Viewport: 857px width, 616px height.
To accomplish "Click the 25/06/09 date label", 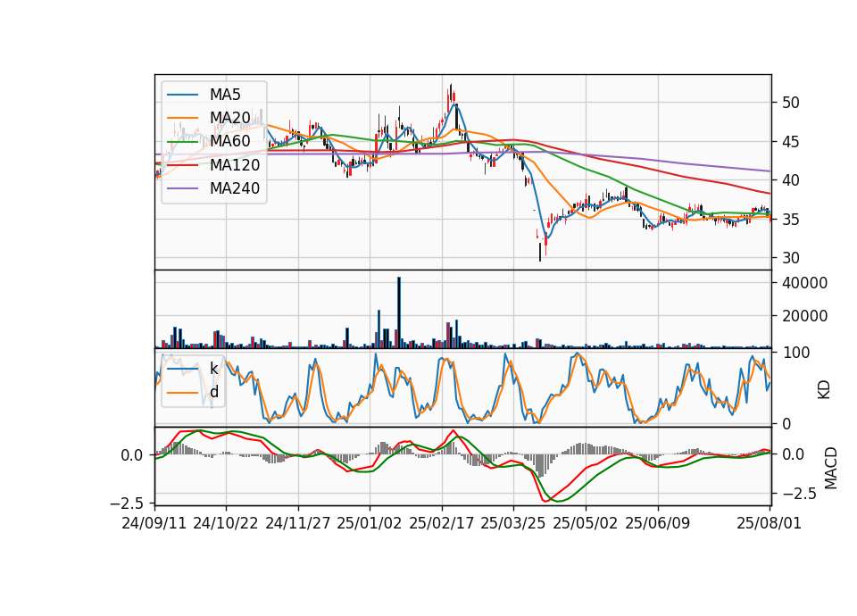I will click(658, 523).
